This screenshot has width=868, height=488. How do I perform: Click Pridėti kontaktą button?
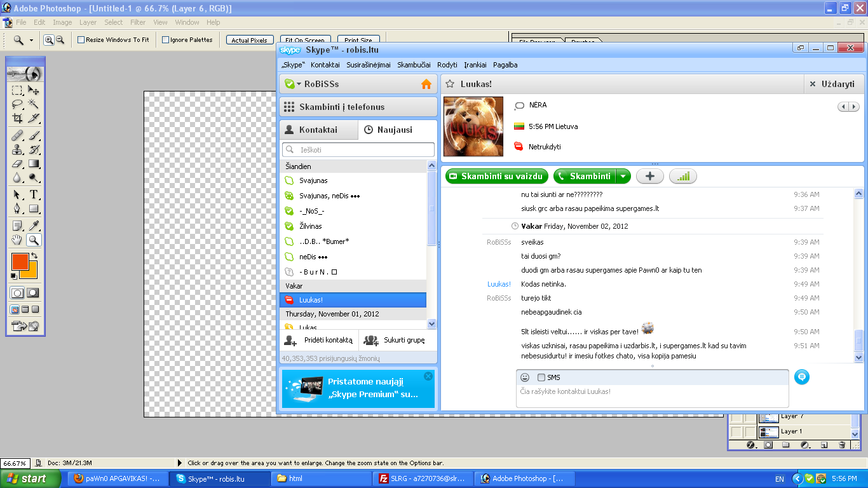point(319,340)
